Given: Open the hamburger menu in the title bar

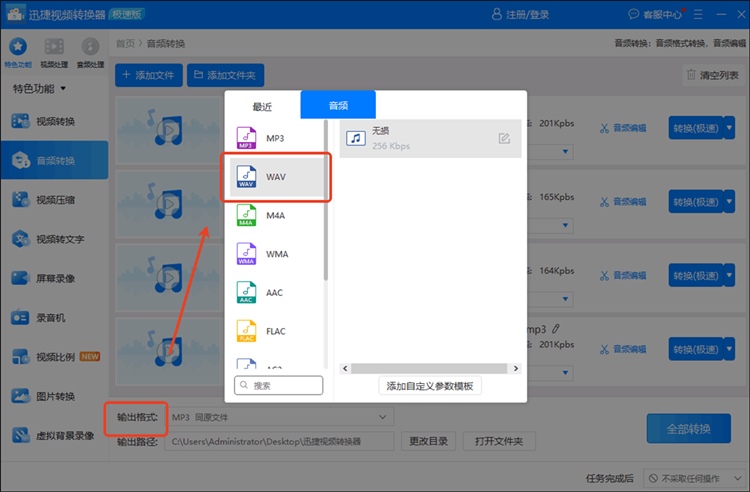Looking at the screenshot, I should pyautogui.click(x=698, y=14).
